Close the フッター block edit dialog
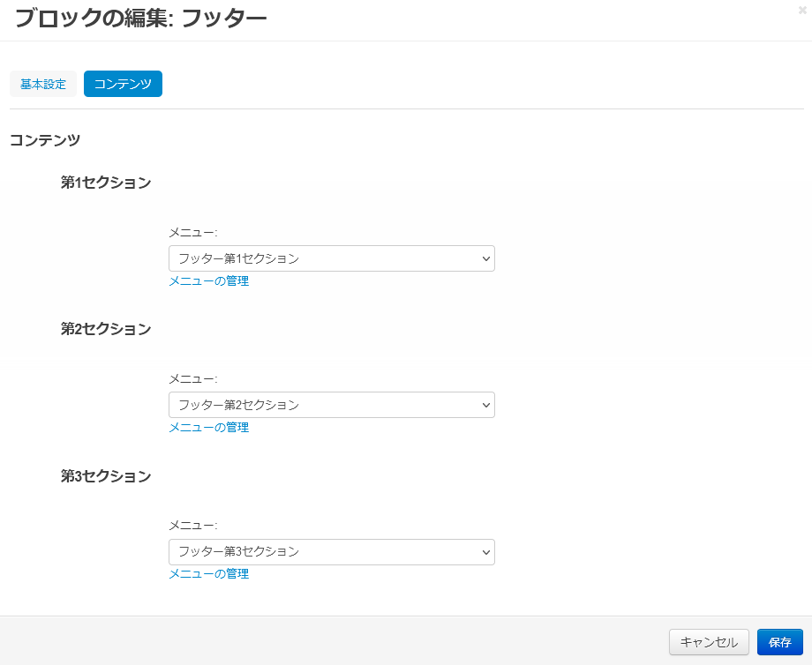This screenshot has width=812, height=665. [801, 10]
